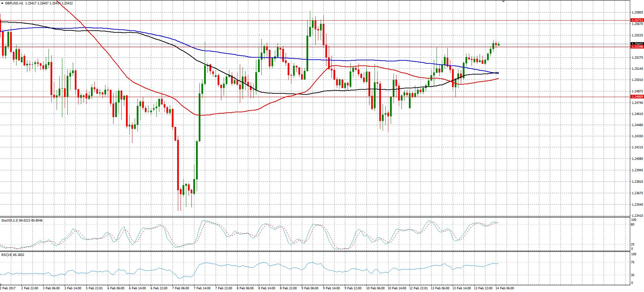Click the 1.24080 price scale label

point(638,159)
